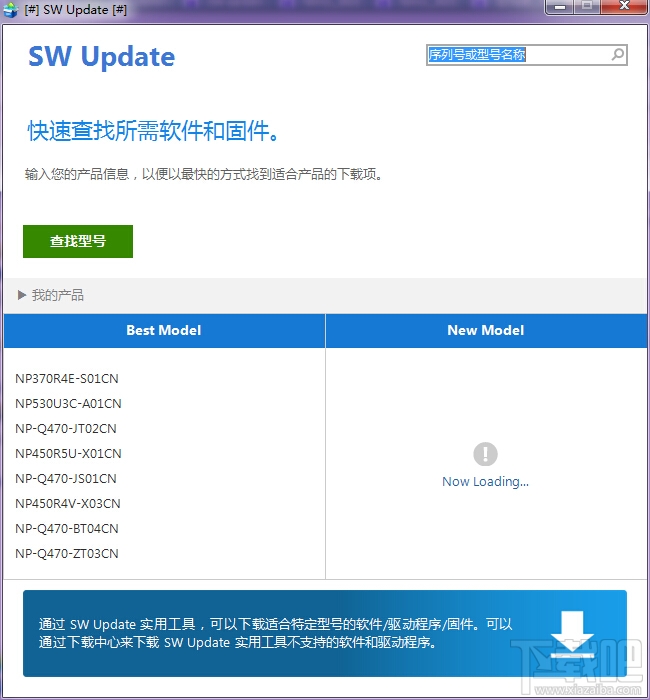Select model NP-Q470-JT02CN
Image resolution: width=650 pixels, height=700 pixels.
pyautogui.click(x=66, y=429)
